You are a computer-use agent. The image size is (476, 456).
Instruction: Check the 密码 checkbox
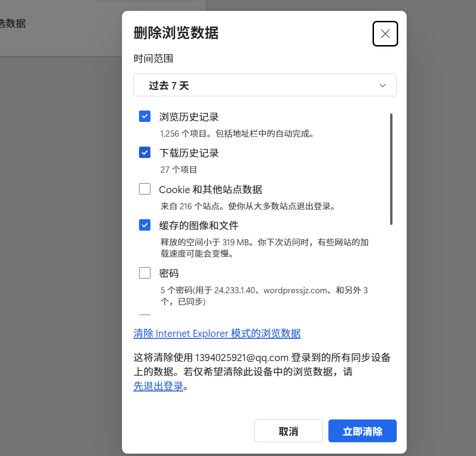145,273
